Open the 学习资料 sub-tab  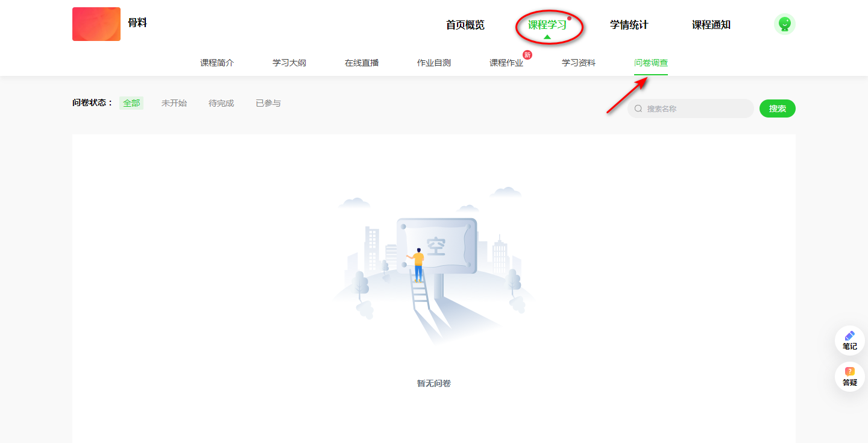[579, 63]
